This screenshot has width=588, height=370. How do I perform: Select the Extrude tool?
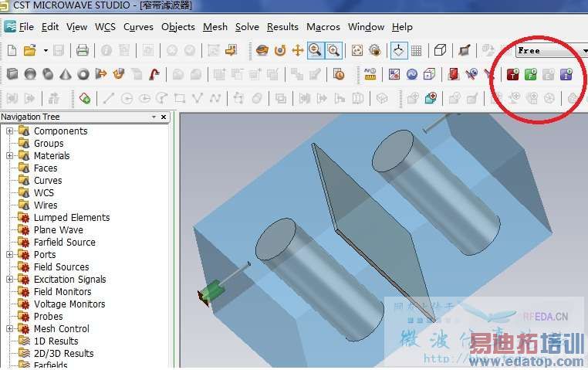[101, 74]
